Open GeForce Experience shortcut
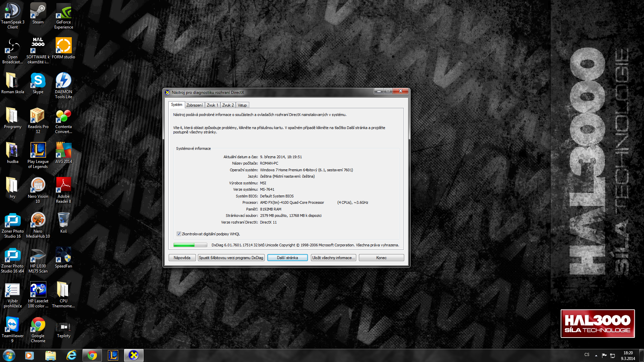Screen dimensions: 644x362 pyautogui.click(x=64, y=16)
